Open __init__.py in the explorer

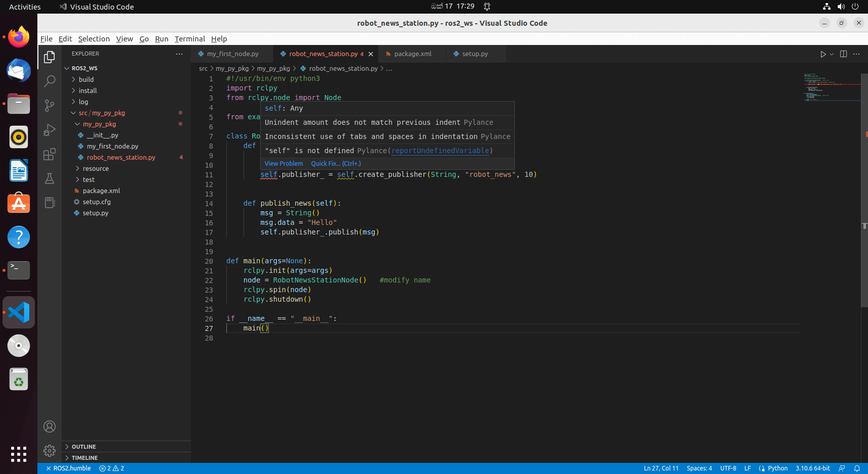pyautogui.click(x=126, y=135)
